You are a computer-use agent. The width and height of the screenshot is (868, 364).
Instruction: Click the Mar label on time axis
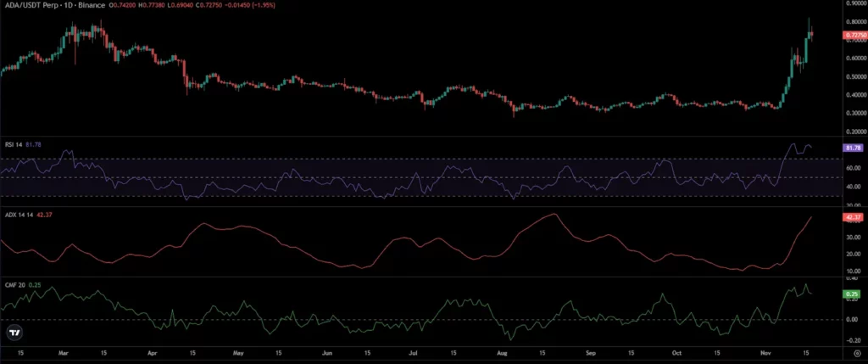(64, 352)
